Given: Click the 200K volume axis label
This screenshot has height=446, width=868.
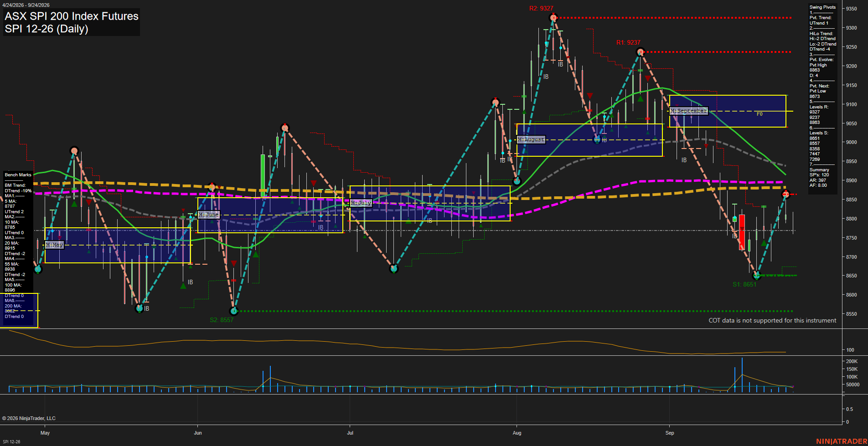Looking at the screenshot, I should [852, 361].
